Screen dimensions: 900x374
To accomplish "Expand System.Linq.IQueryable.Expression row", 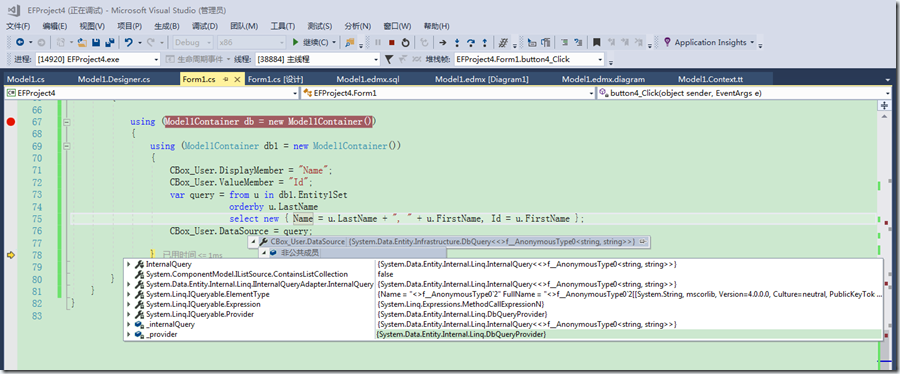I will (x=129, y=304).
